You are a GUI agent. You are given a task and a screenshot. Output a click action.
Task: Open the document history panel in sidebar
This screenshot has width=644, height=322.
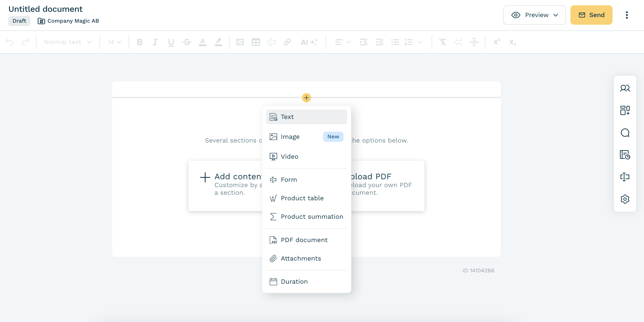625,155
